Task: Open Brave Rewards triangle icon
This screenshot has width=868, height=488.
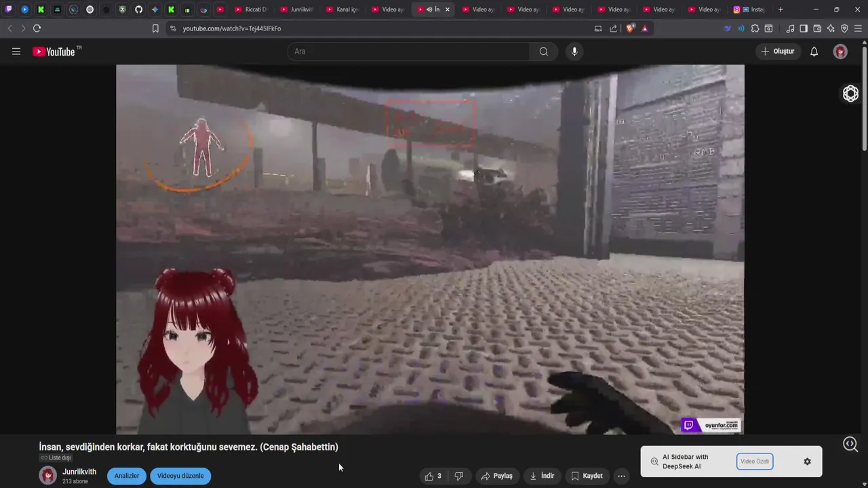Action: click(644, 28)
